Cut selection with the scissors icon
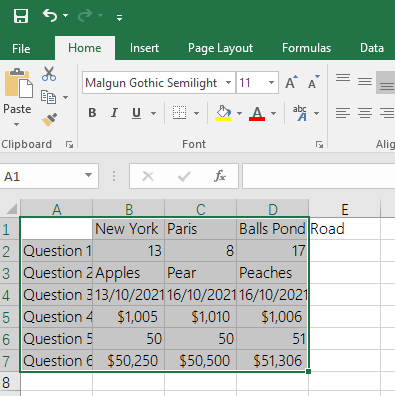The width and height of the screenshot is (395, 396). pyautogui.click(x=49, y=74)
